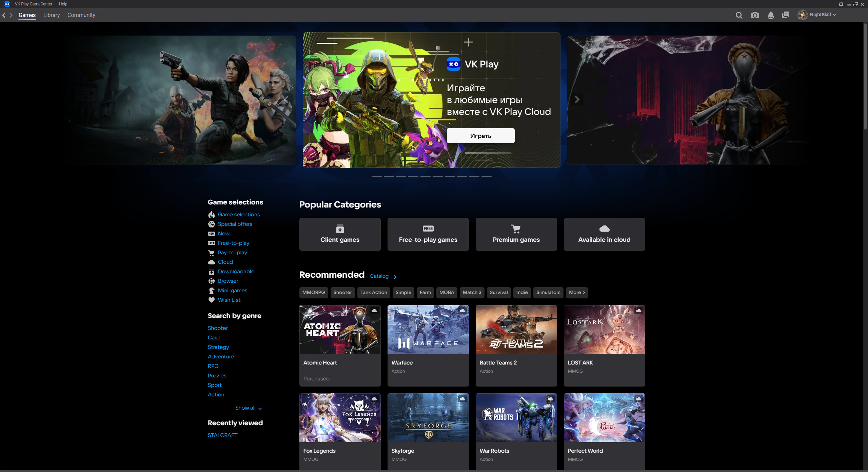Open the Special offers link
This screenshot has height=472, width=868.
pyautogui.click(x=235, y=224)
